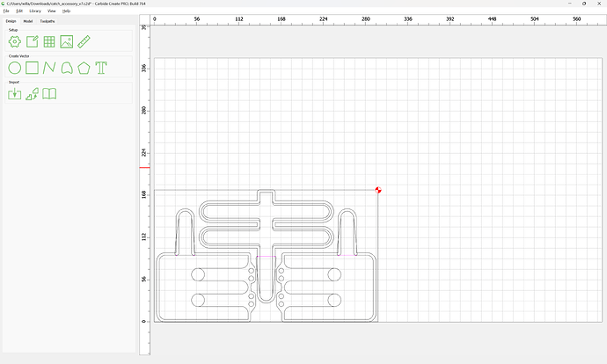The image size is (607, 364).
Task: Pick the Polygon shape tool
Action: tap(84, 68)
